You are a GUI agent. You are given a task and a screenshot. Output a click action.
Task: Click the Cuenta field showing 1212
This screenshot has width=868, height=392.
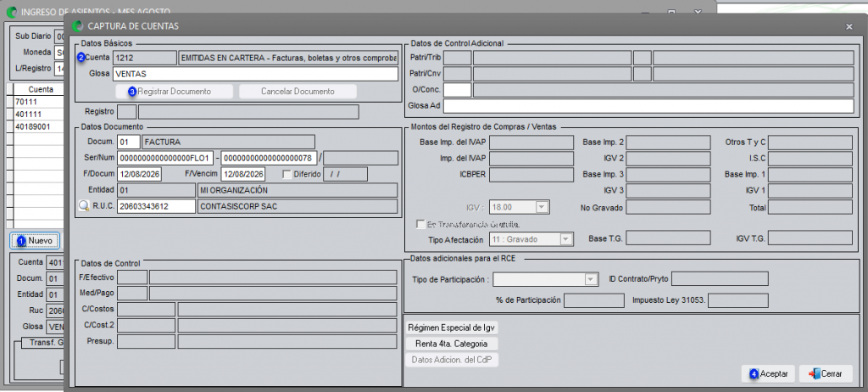(144, 58)
